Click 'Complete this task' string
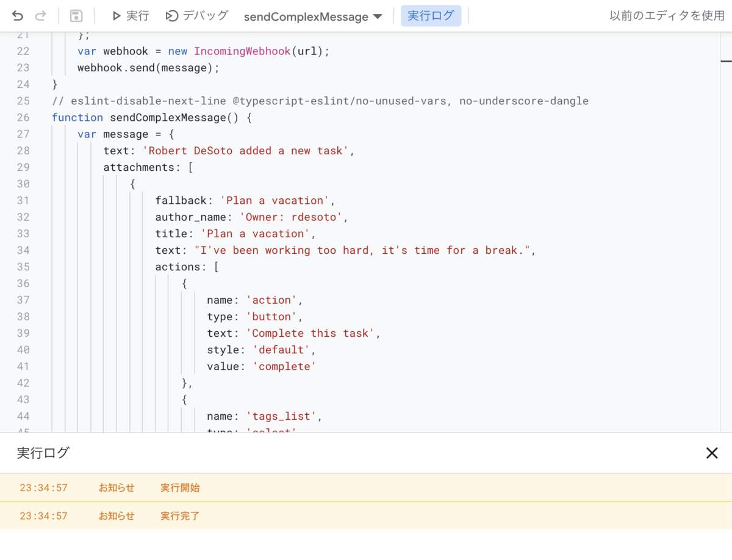The height and width of the screenshot is (560, 732). [310, 333]
